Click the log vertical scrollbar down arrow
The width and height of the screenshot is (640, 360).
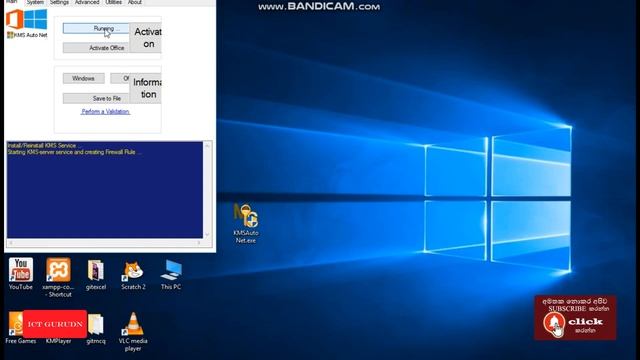click(x=207, y=235)
